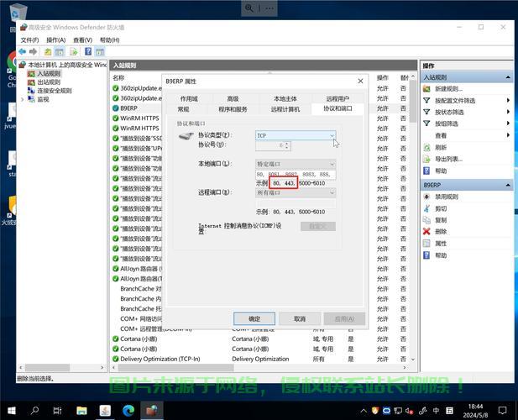Switch to the 常规 tab
This screenshot has width=518, height=420.
pyautogui.click(x=183, y=109)
